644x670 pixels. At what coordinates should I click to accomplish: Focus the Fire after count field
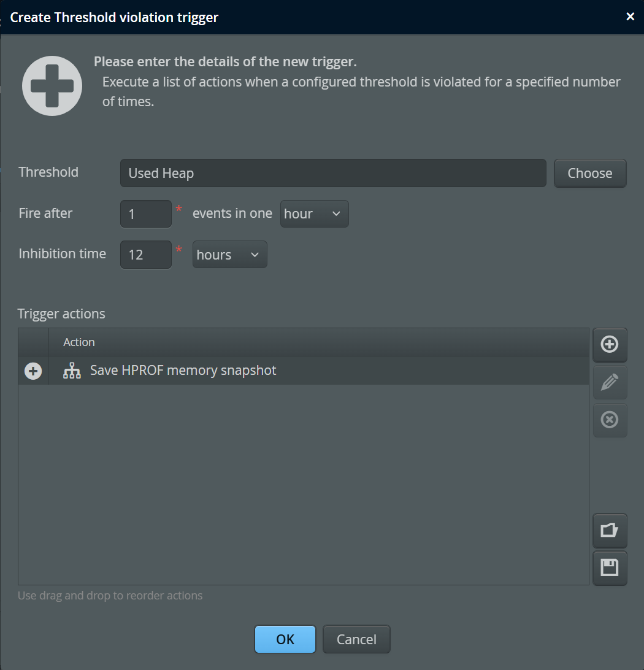[x=145, y=214]
